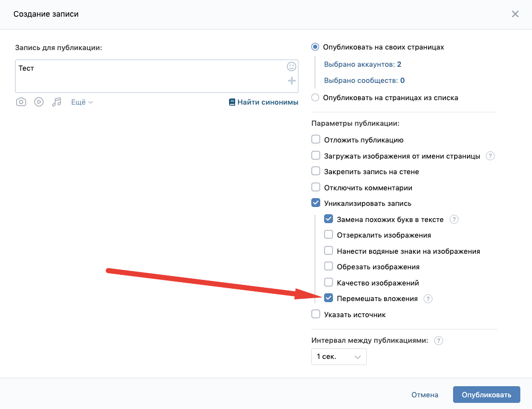Screen dimensions: 532x409
Task: Click the Опубликовать button
Action: coord(486,395)
